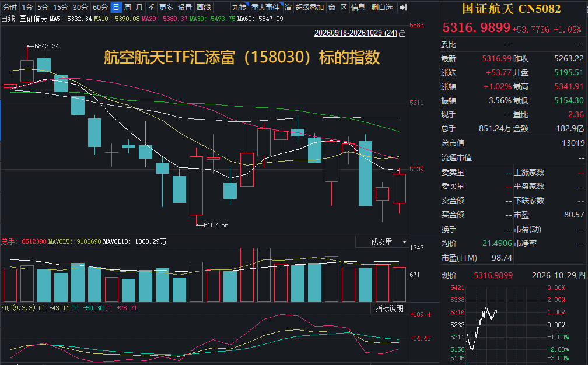Click the KDJ(9,3,3) indicator label
Image resolution: width=588 pixels, height=365 pixels.
[19, 308]
